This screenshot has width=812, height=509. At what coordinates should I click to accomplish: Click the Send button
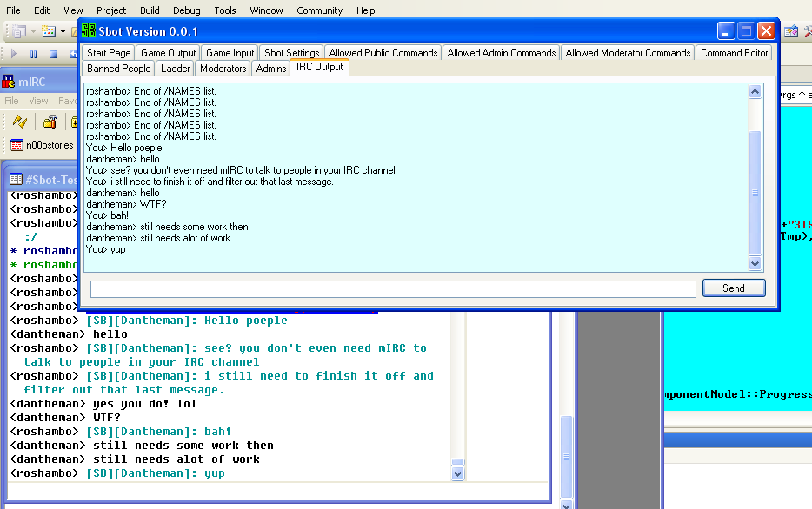(733, 288)
